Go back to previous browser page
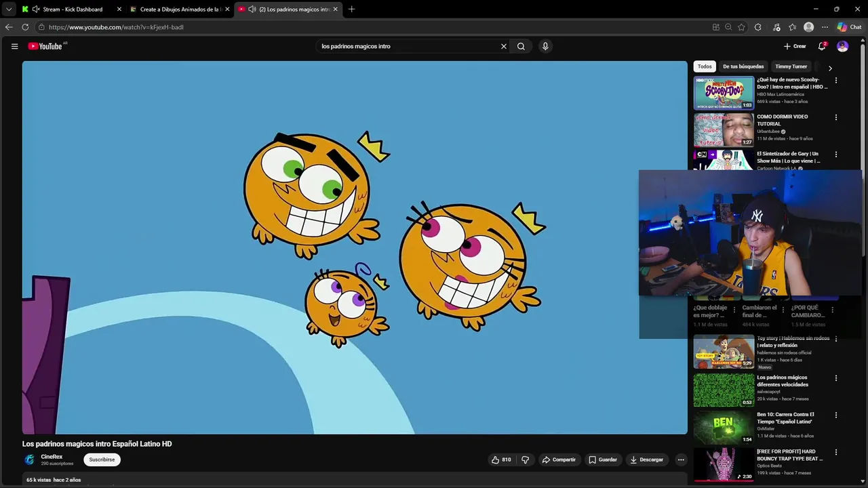The width and height of the screenshot is (868, 488). pyautogui.click(x=9, y=27)
